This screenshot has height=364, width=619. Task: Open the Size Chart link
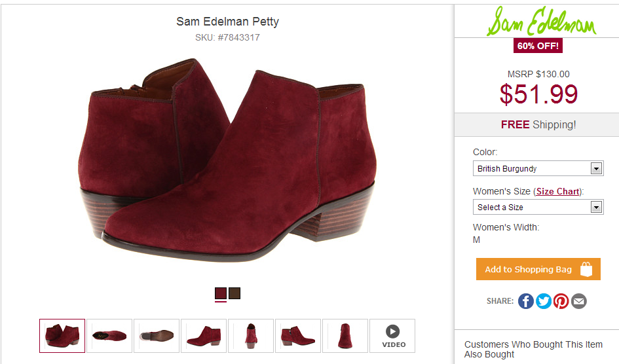[x=557, y=192]
